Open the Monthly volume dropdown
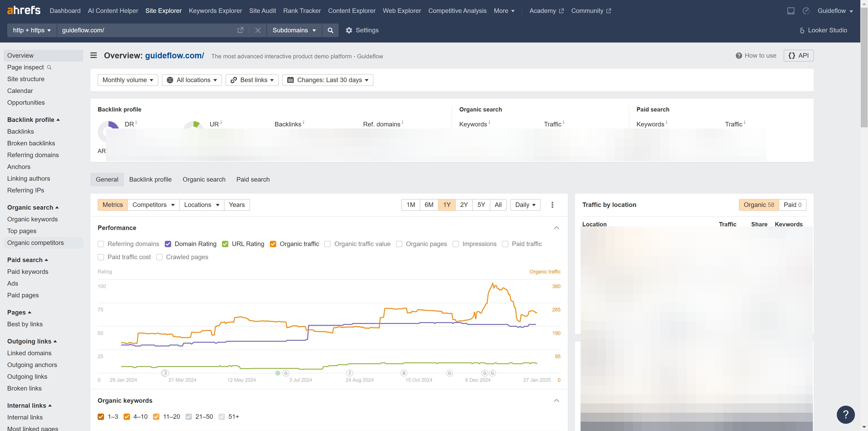868x431 pixels. click(128, 80)
